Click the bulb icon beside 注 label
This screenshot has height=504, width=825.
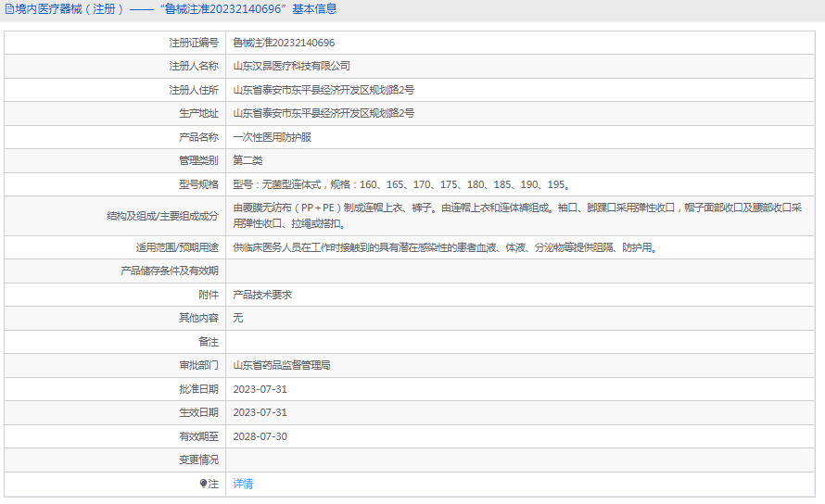pos(203,484)
